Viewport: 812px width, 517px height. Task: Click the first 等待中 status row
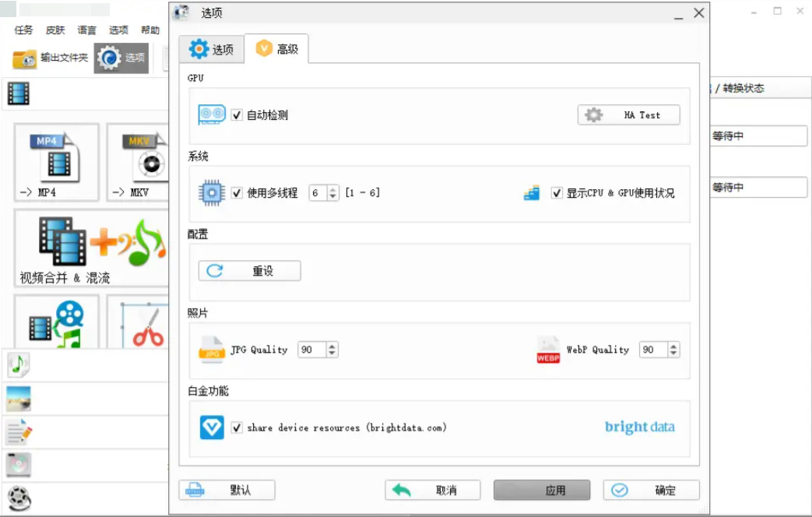tap(758, 135)
